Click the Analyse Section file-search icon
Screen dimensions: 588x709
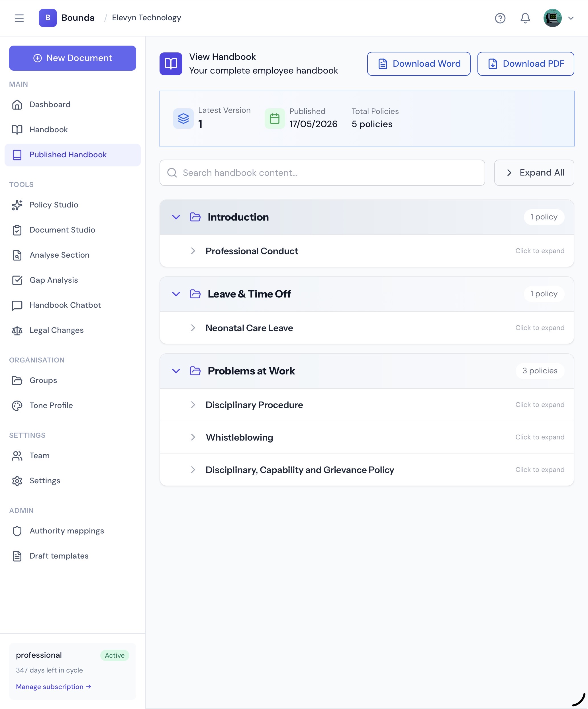(17, 255)
